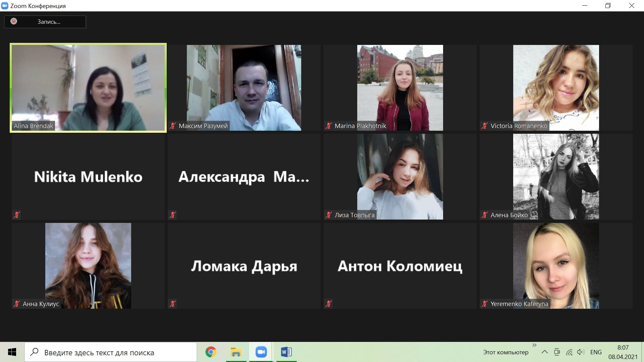The image size is (644, 362).
Task: Select Алена Бойко's black-and-white photo tile
Action: click(x=556, y=177)
